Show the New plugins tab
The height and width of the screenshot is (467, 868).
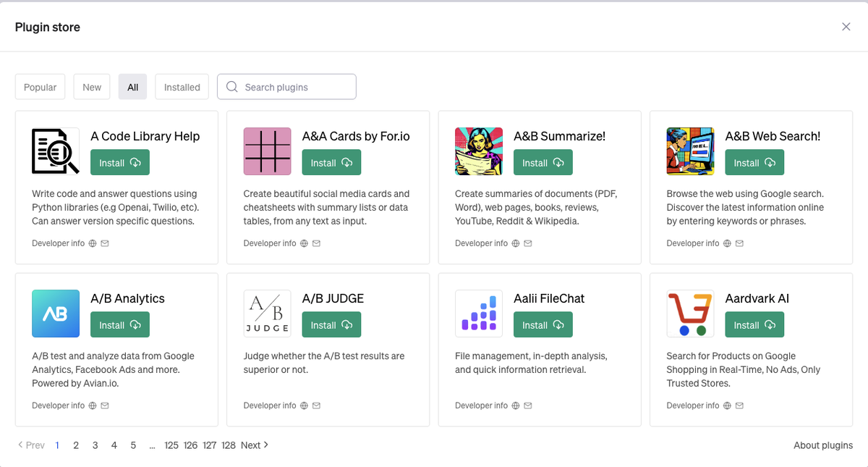(92, 87)
